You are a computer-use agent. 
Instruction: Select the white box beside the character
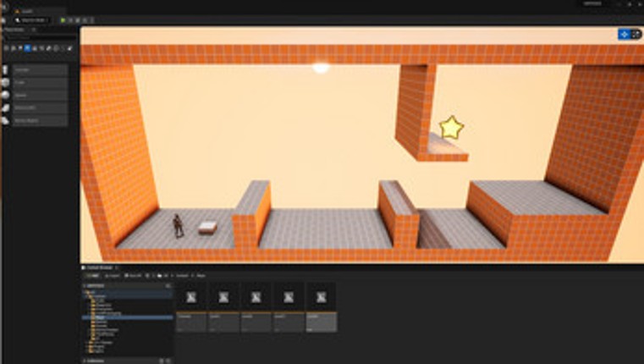pyautogui.click(x=208, y=228)
